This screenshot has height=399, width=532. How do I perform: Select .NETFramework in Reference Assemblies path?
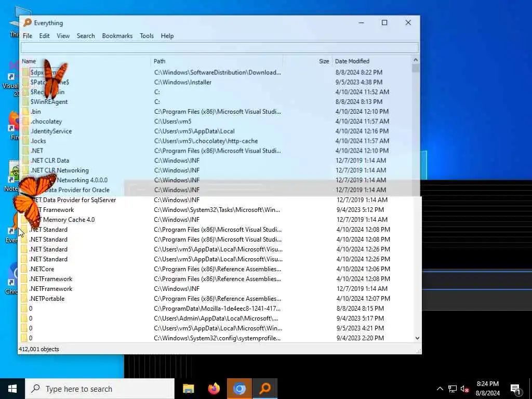tap(50, 279)
